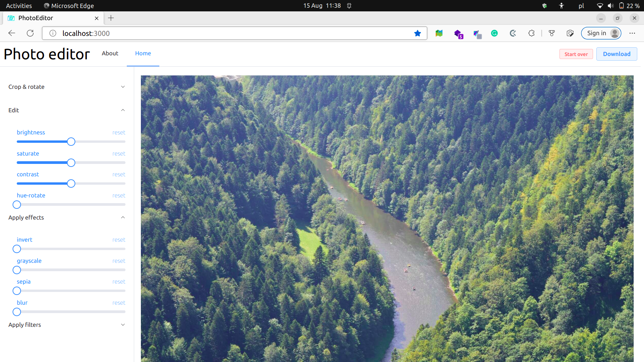
Task: Click the Download button
Action: point(616,54)
